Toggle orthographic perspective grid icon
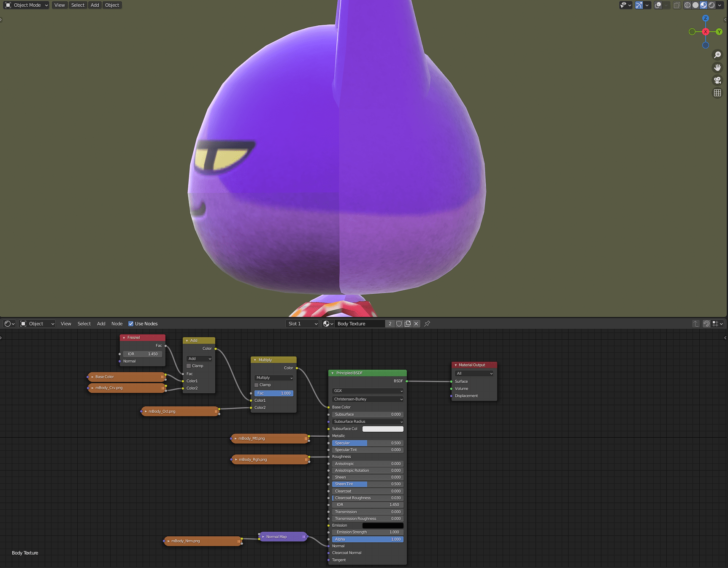 point(717,93)
